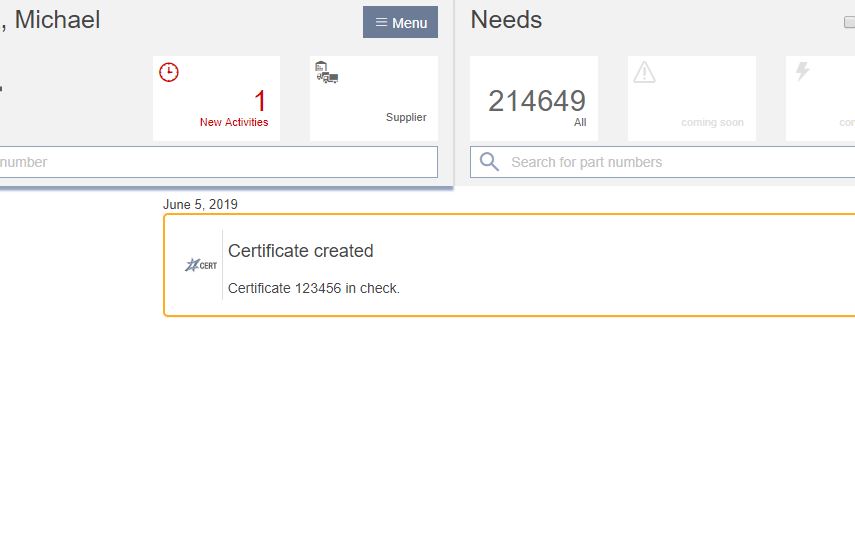Click the 'June 5, 2019' date label
This screenshot has width=855, height=558.
(x=200, y=205)
